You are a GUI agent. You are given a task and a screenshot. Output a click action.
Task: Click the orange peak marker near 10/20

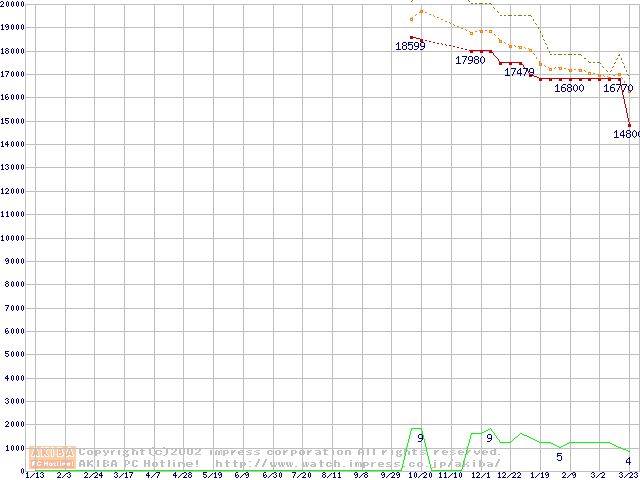[x=421, y=11]
